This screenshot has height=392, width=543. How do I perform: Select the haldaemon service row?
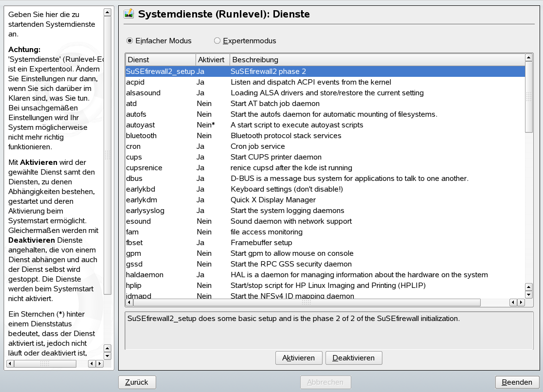tap(145, 275)
